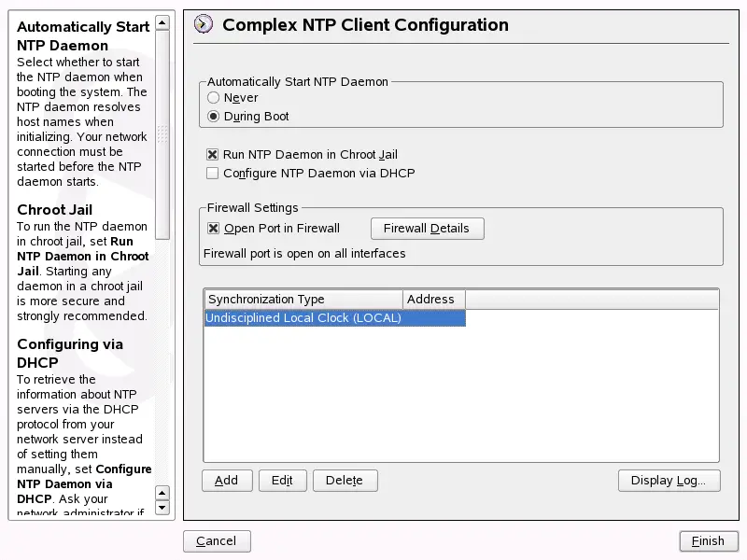Enable Configure NTP Daemon via DHCP
Screen dimensions: 747x560
click(x=211, y=173)
